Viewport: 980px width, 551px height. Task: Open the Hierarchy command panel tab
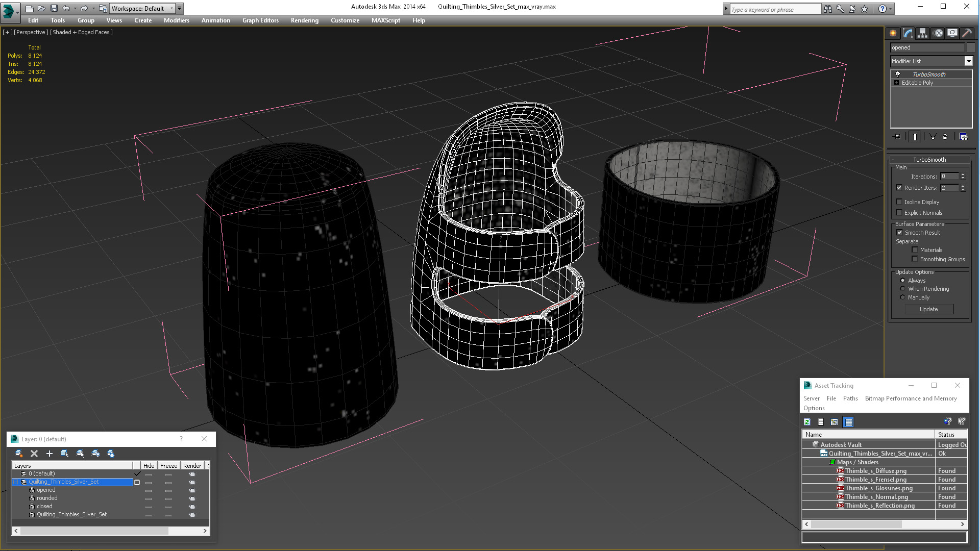(x=922, y=33)
